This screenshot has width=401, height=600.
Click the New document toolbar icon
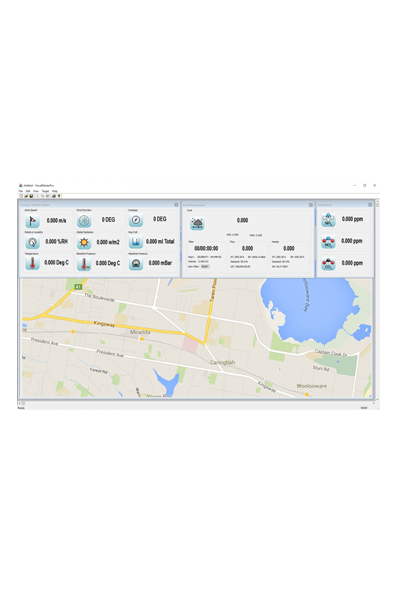pyautogui.click(x=21, y=196)
